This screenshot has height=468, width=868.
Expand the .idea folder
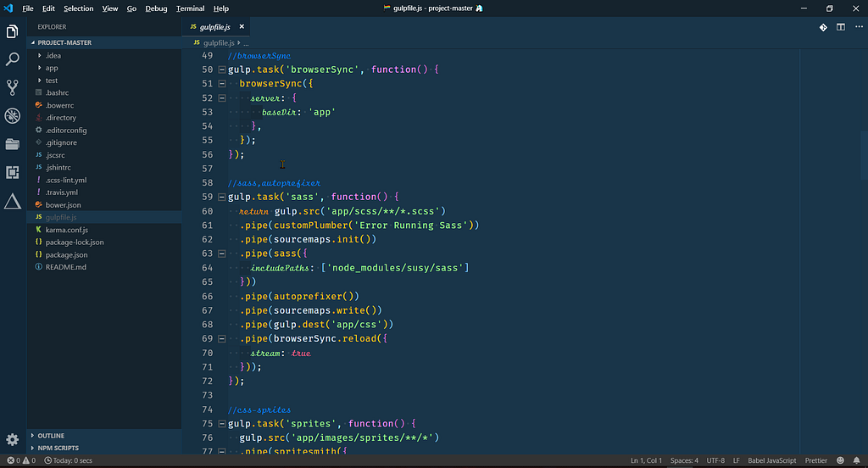[104, 55]
